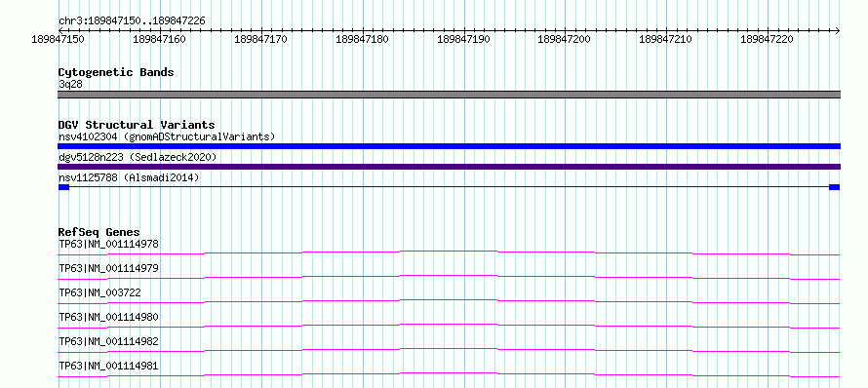This screenshot has height=388, width=868.
Task: Click ruler position 189847150
Action: point(59,39)
